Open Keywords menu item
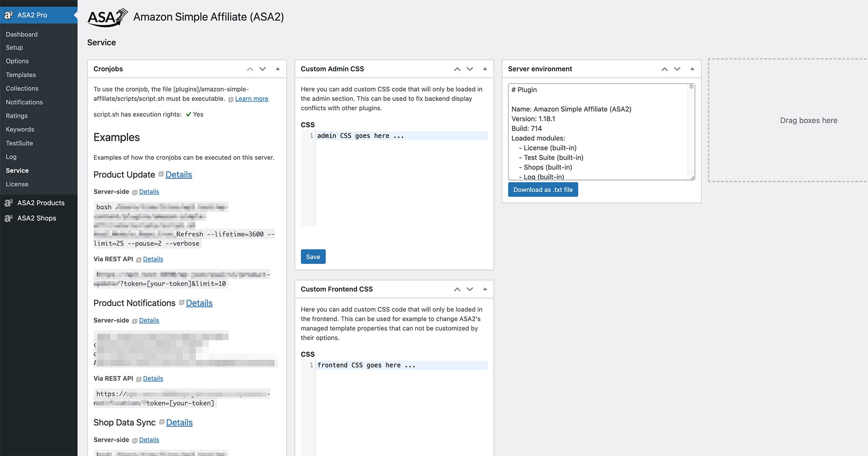The width and height of the screenshot is (868, 456). click(x=20, y=130)
